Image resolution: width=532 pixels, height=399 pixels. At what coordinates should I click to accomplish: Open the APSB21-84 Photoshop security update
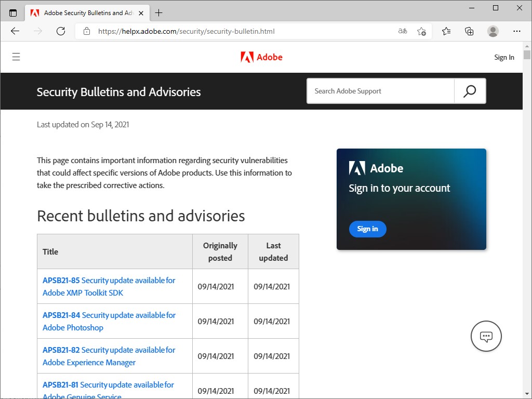109,321
